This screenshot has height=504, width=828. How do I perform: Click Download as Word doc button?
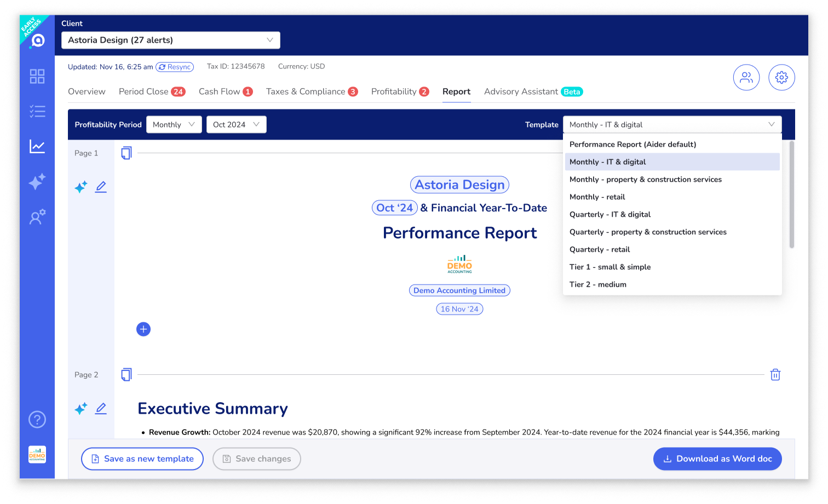point(717,459)
